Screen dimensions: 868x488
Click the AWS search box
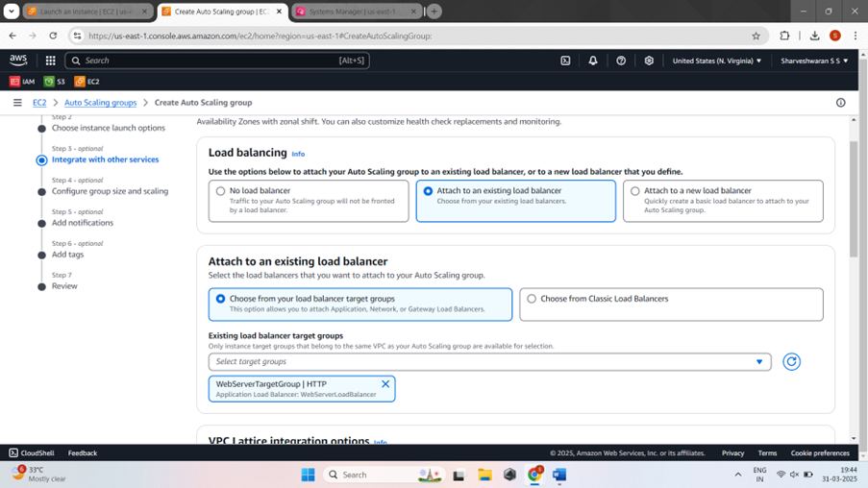tap(217, 61)
